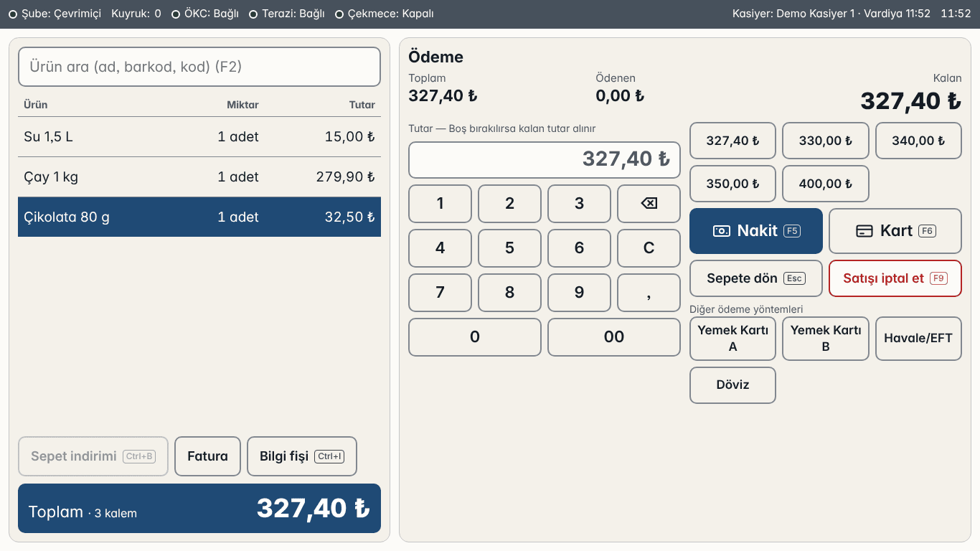Cancel the sale with Satışı iptal et
Viewport: 980px width, 551px height.
[895, 278]
